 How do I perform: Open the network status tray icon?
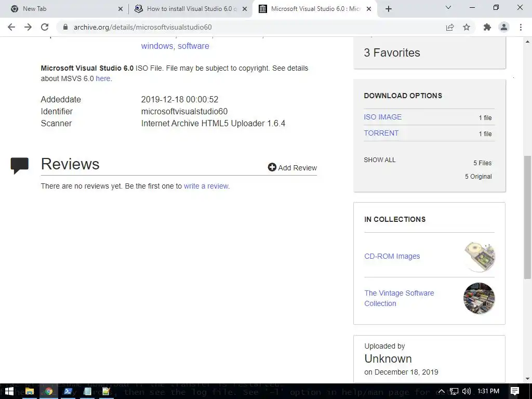pyautogui.click(x=454, y=391)
